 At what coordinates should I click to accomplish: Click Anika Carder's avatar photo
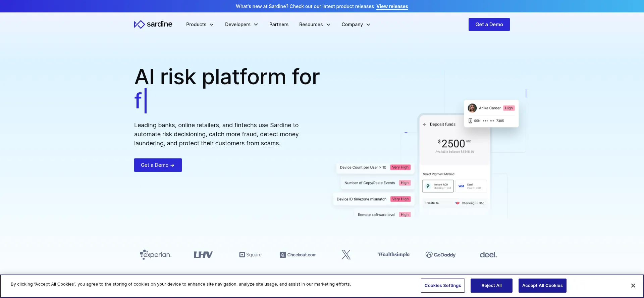(x=472, y=108)
